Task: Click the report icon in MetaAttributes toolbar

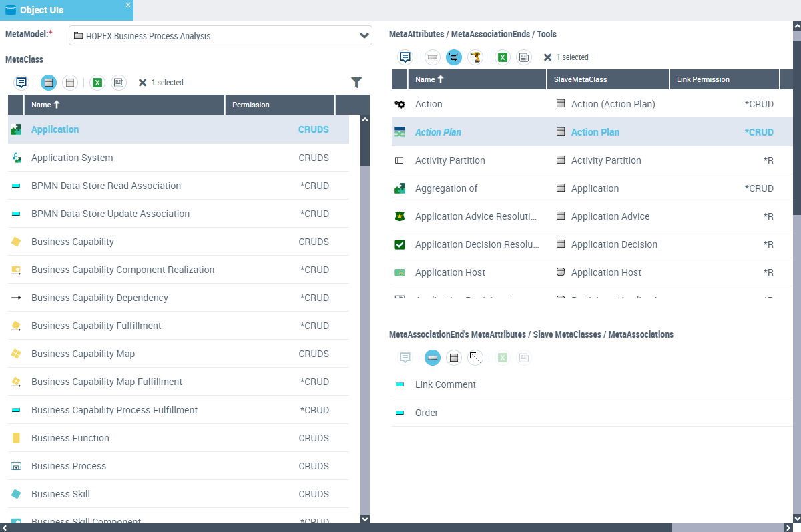Action: tap(524, 57)
